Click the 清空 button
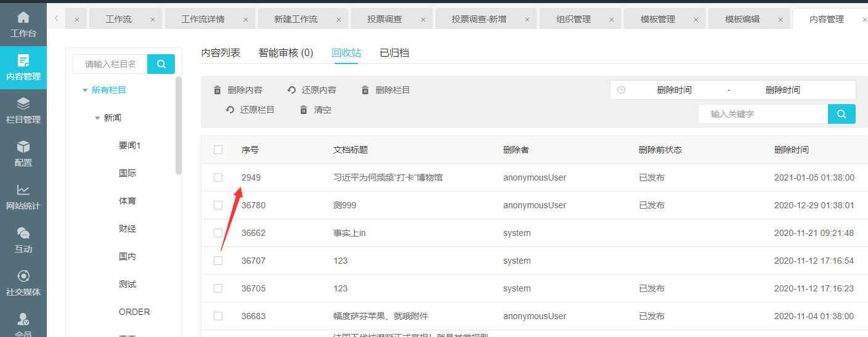 [x=316, y=110]
